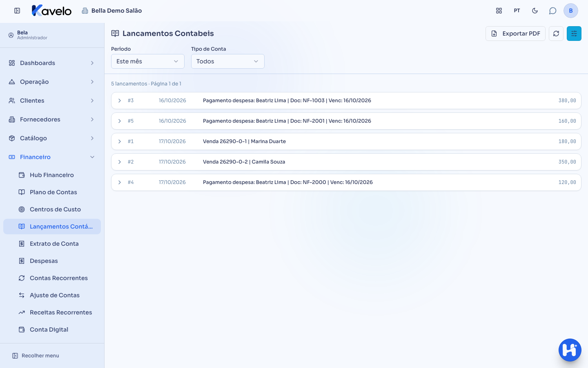The height and width of the screenshot is (368, 588).
Task: Click Pagamento despesa NF-2001 description
Action: [287, 121]
